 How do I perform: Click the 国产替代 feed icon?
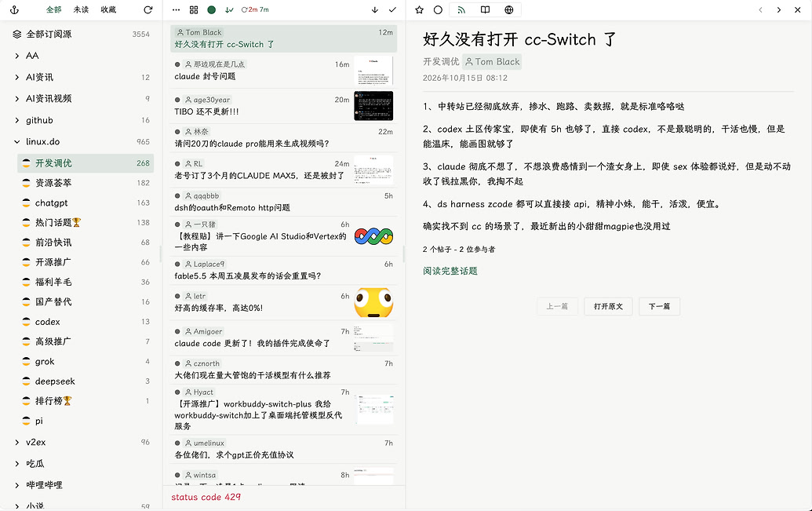(x=26, y=301)
